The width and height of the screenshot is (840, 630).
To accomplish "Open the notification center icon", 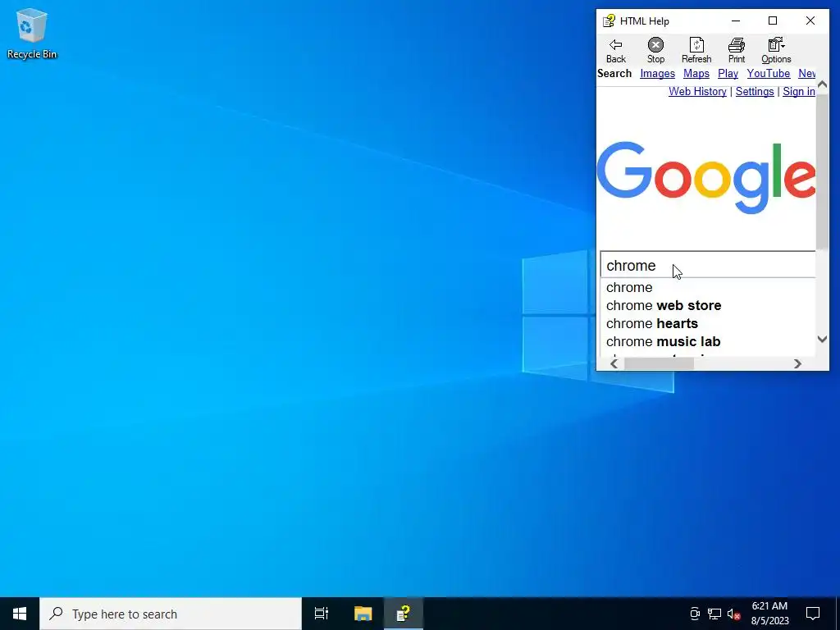I will click(x=813, y=614).
